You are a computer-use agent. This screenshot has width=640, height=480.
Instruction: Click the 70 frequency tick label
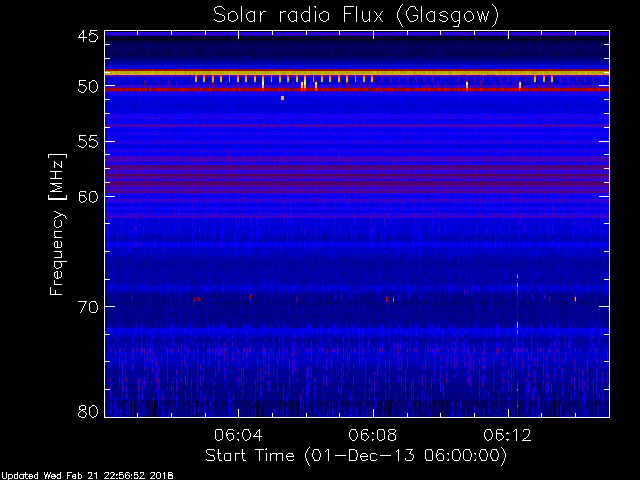coord(88,307)
